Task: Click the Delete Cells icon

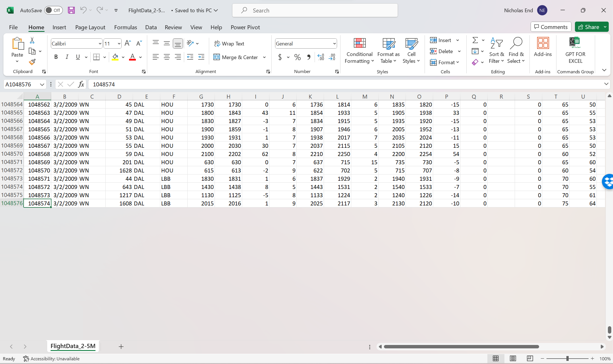Action: pyautogui.click(x=434, y=51)
